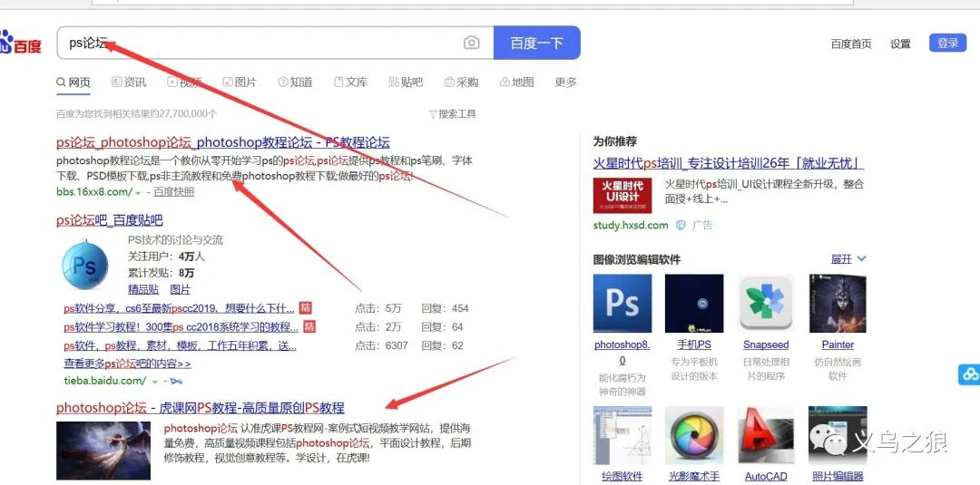This screenshot has width=980, height=485.
Task: Click the PS tieba sphere logo
Action: pos(85,265)
